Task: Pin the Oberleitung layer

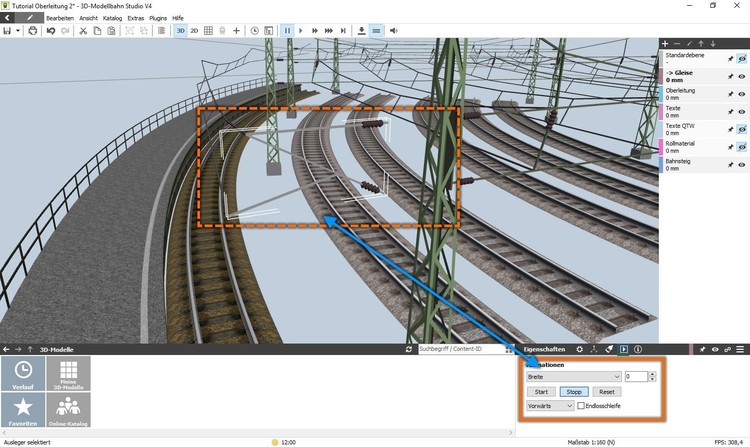Action: coord(730,94)
